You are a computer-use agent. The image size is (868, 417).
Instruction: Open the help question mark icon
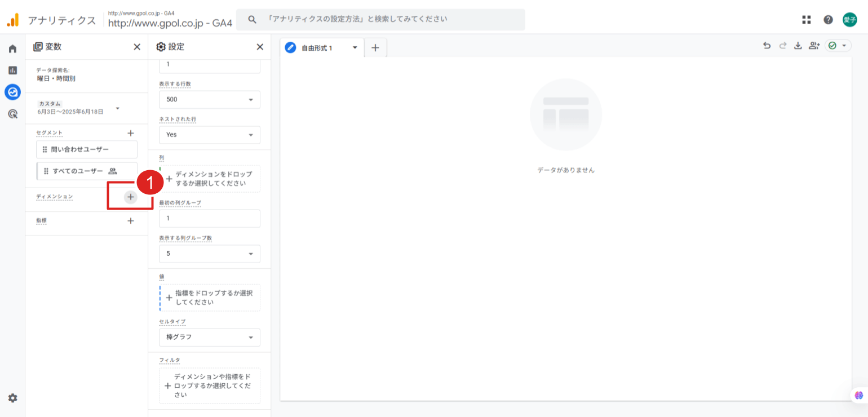[x=828, y=20]
